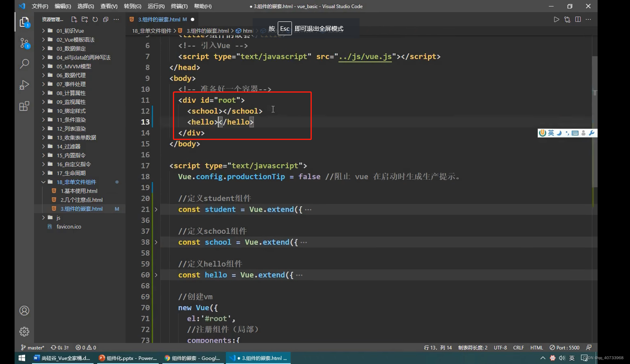Toggle taskbar 英 input language indicator
The width and height of the screenshot is (630, 364).
(x=572, y=358)
